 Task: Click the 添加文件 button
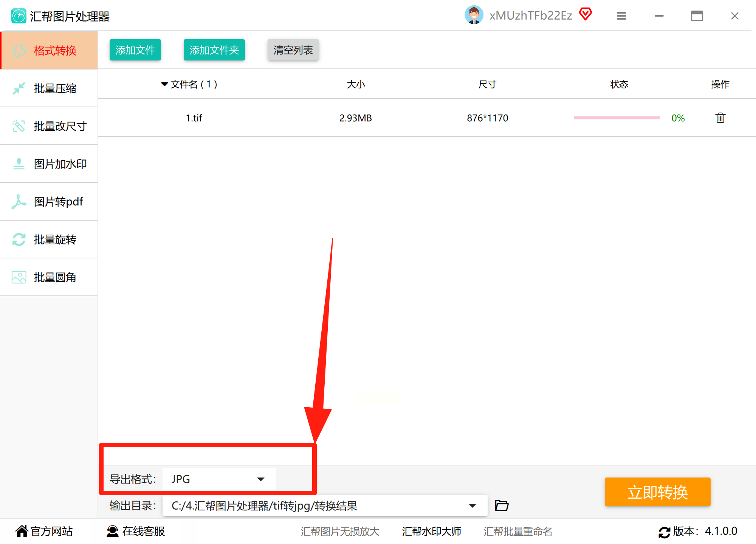pyautogui.click(x=135, y=50)
